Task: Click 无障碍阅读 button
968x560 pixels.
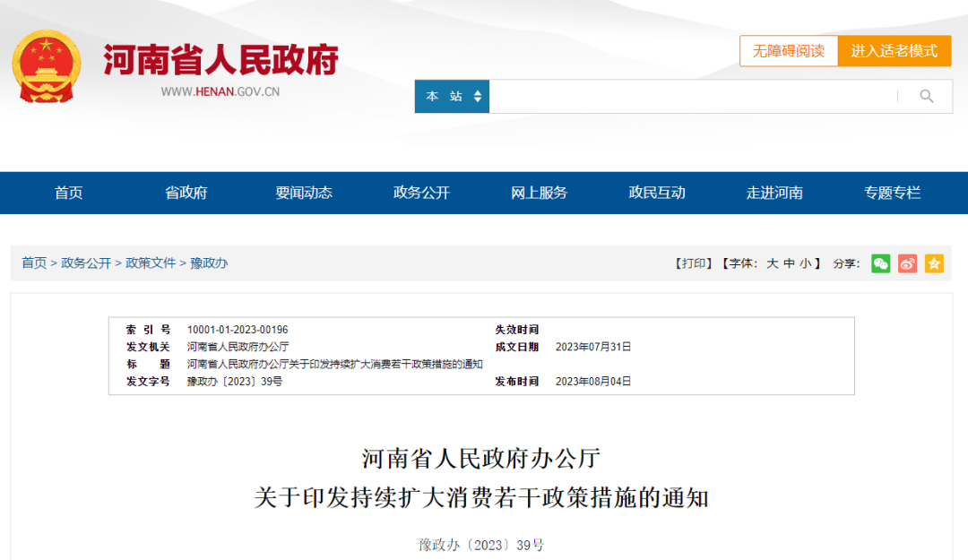Action: tap(789, 51)
